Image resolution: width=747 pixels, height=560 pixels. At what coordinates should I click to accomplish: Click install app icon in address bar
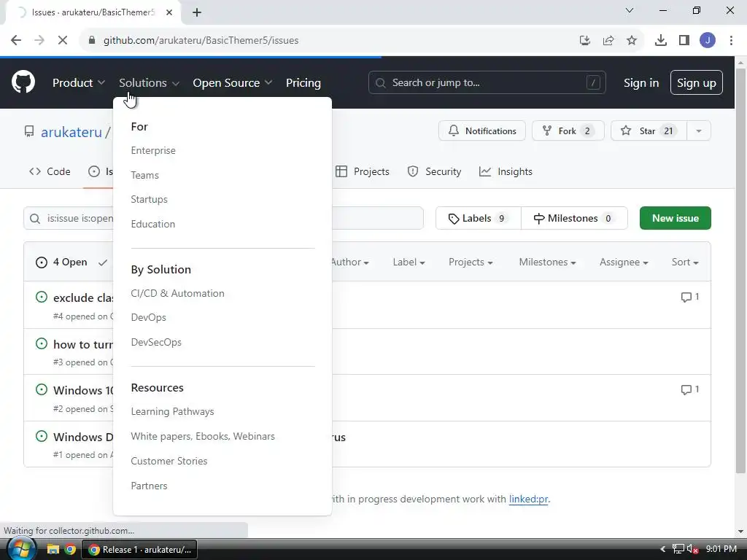pyautogui.click(x=585, y=41)
